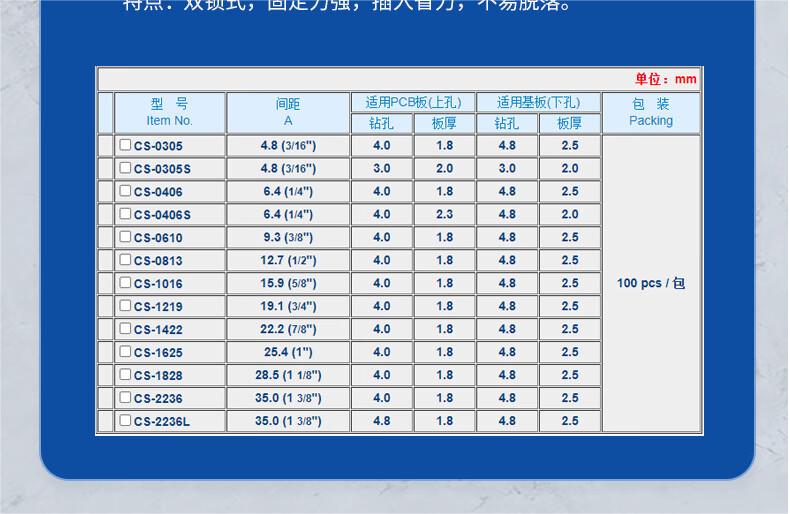The width and height of the screenshot is (790, 514).
Task: Toggle the checkbox next to CS-1828
Action: (x=125, y=375)
